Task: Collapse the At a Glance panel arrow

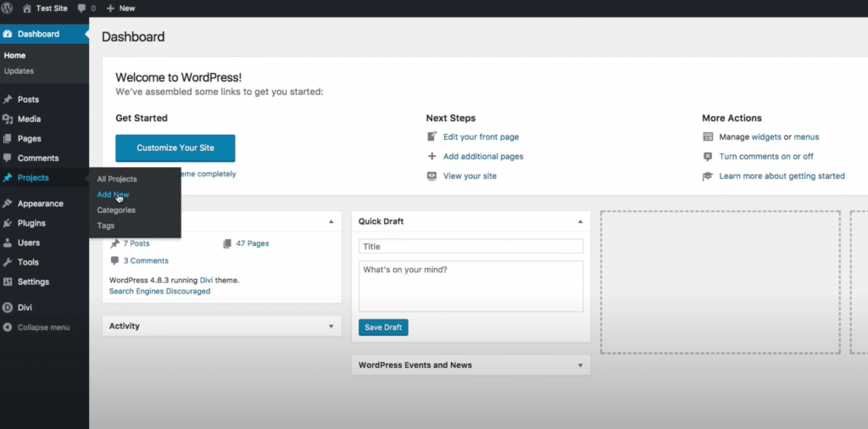Action: tap(331, 221)
